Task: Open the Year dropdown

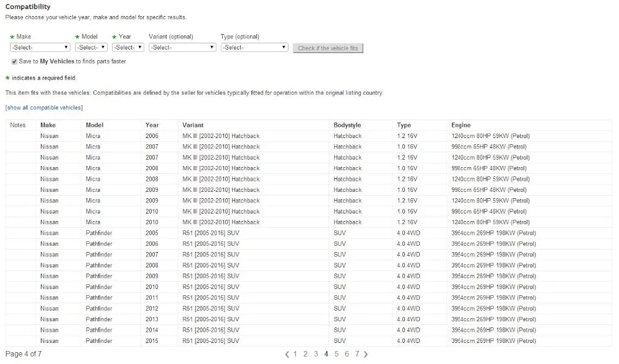Action: (128, 48)
